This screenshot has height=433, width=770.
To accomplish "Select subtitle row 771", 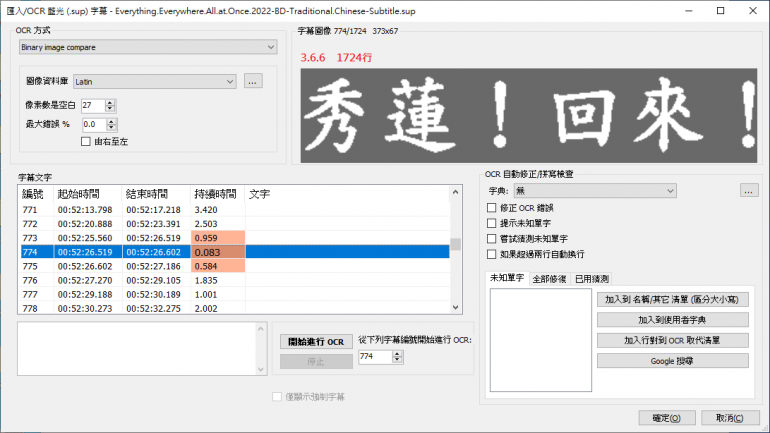I will pos(234,210).
